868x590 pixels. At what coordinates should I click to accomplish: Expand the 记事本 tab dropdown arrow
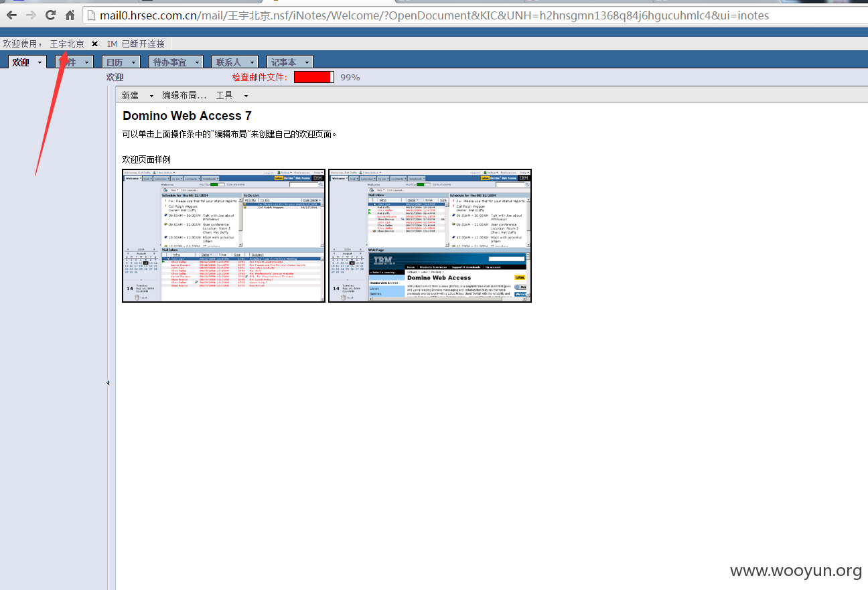coord(307,62)
